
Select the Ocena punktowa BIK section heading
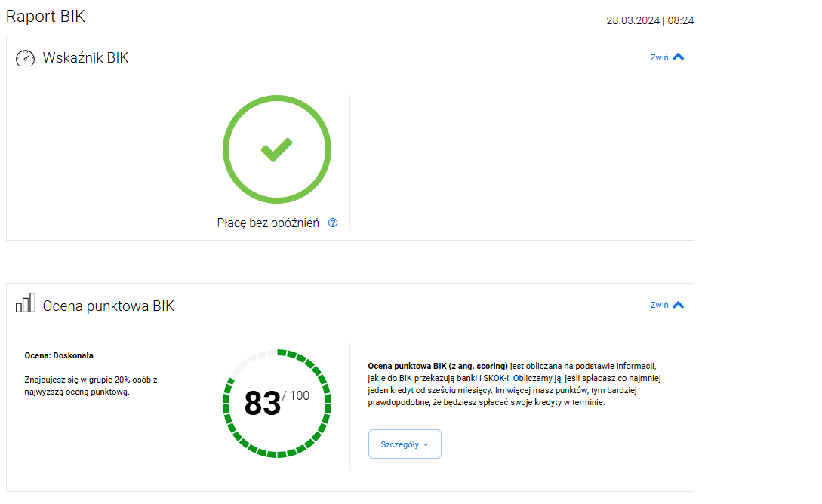108,306
